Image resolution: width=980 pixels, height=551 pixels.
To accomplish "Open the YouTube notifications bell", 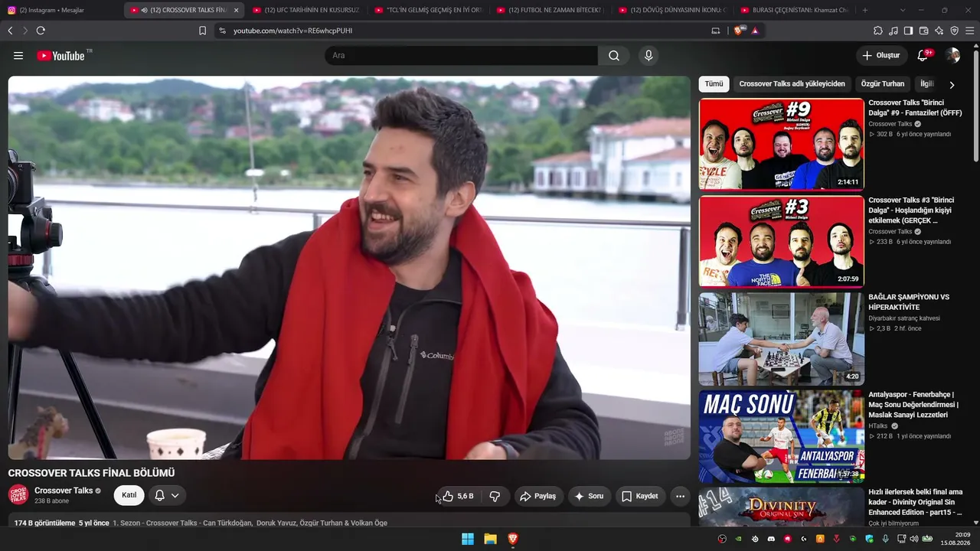I will (923, 55).
